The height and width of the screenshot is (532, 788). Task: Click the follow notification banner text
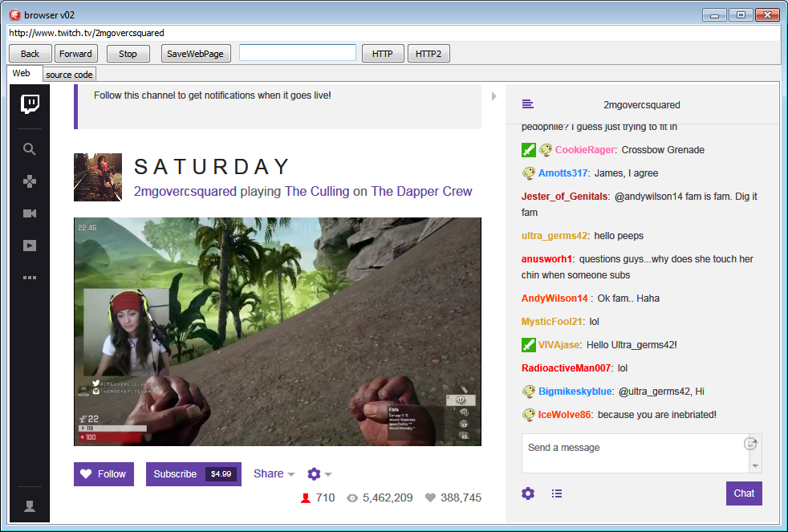point(213,95)
